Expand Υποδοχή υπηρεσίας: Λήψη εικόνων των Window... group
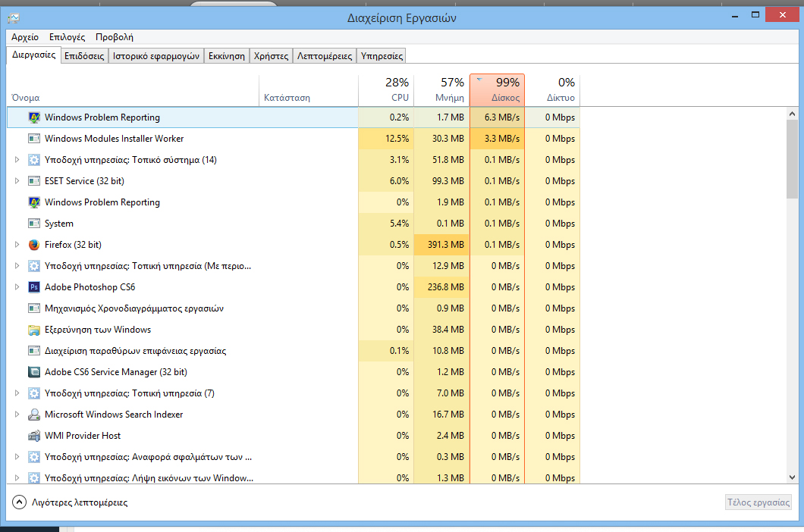The height and width of the screenshot is (532, 804). (17, 478)
